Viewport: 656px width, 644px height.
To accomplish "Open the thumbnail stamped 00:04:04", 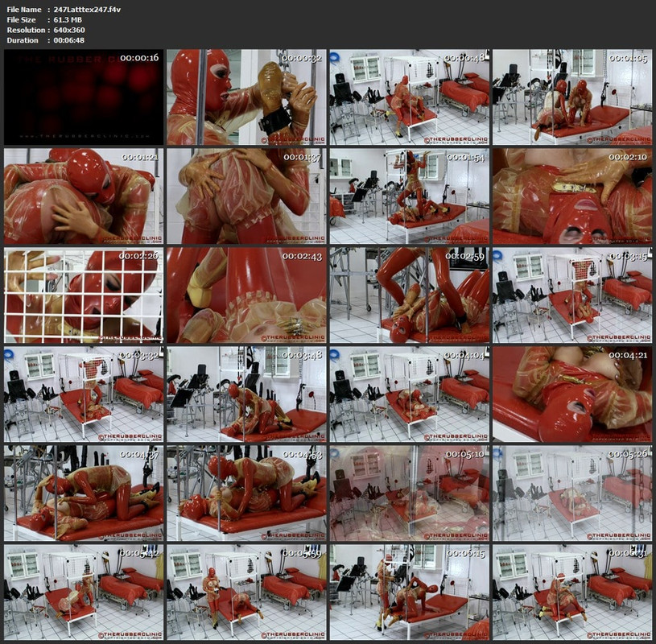I will 409,394.
